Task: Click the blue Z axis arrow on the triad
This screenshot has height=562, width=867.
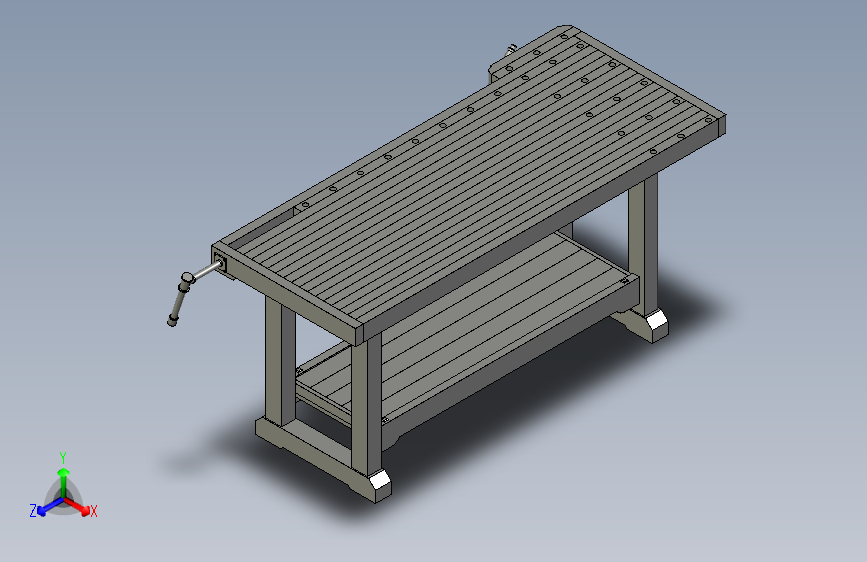Action: pyautogui.click(x=50, y=507)
